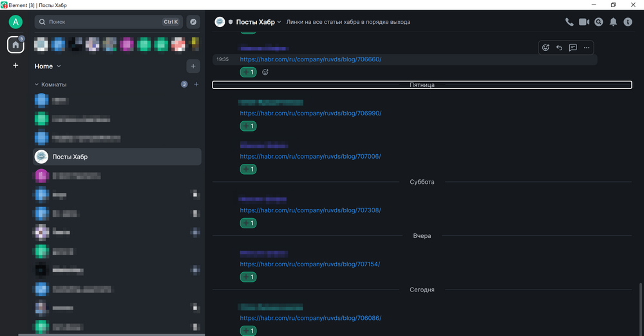The height and width of the screenshot is (336, 644).
Task: Click the unread rooms counter badge 3
Action: 184,84
